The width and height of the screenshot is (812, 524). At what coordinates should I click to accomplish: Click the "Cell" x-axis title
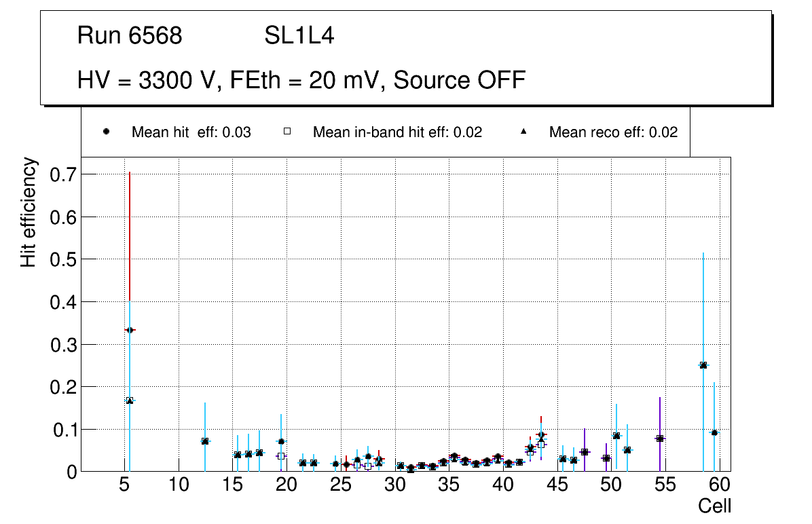coord(714,506)
